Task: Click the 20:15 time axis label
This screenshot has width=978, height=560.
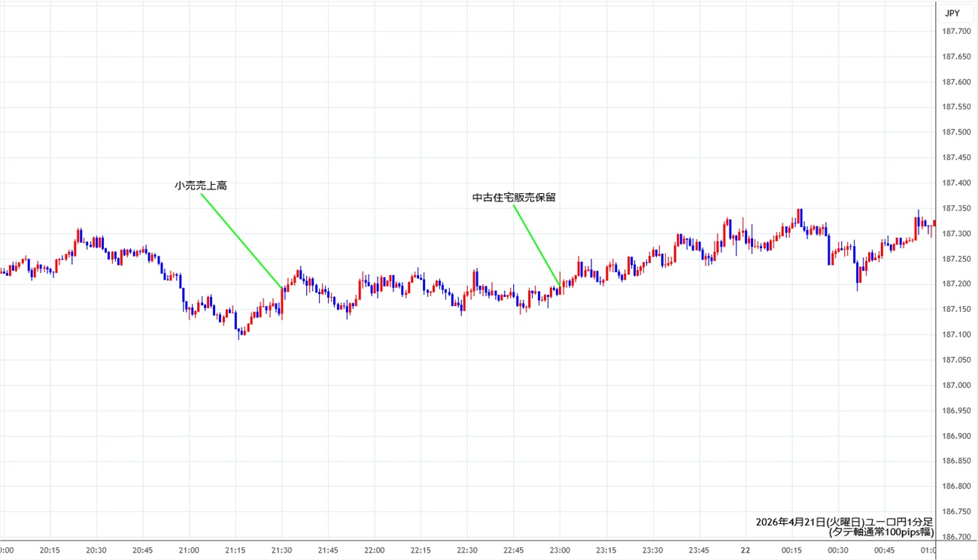Action: click(x=50, y=550)
